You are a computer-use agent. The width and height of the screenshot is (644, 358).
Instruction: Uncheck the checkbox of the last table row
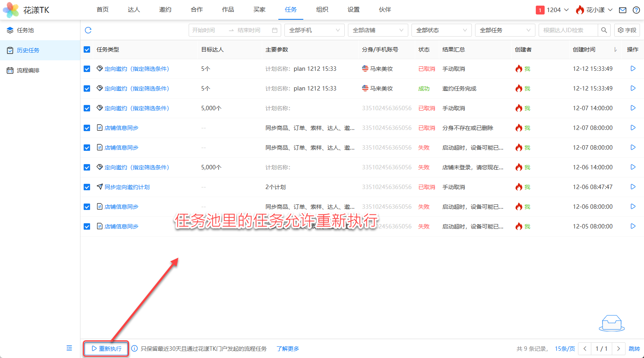click(87, 226)
